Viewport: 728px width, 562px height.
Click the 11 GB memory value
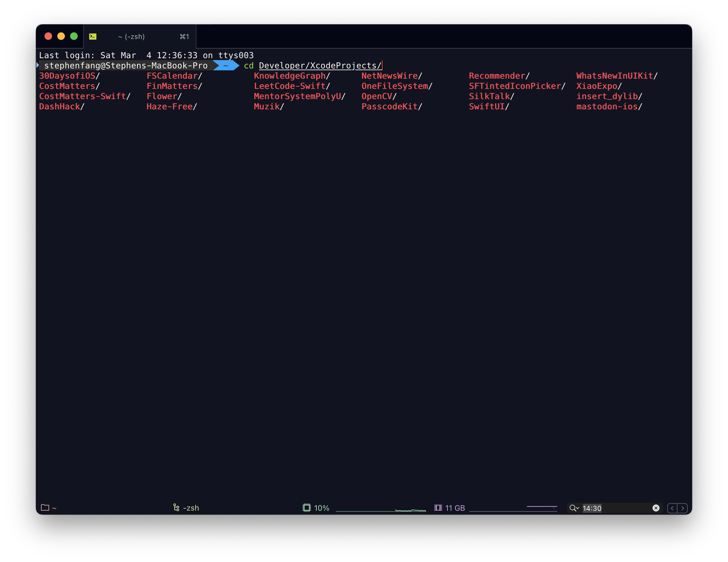(455, 508)
